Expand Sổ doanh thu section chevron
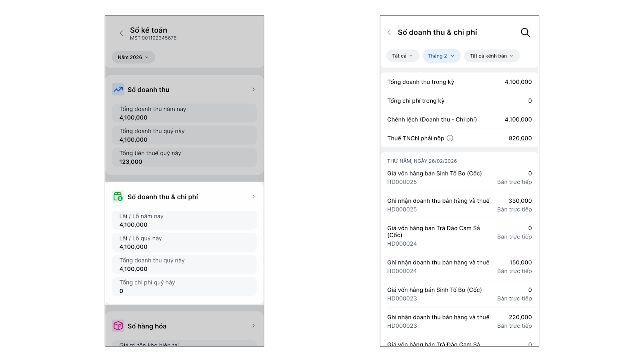644x362 pixels. coord(253,89)
